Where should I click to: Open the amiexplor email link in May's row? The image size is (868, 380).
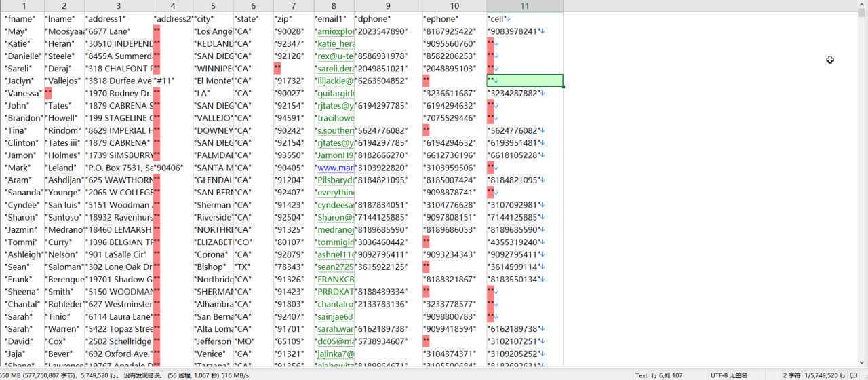coord(335,31)
